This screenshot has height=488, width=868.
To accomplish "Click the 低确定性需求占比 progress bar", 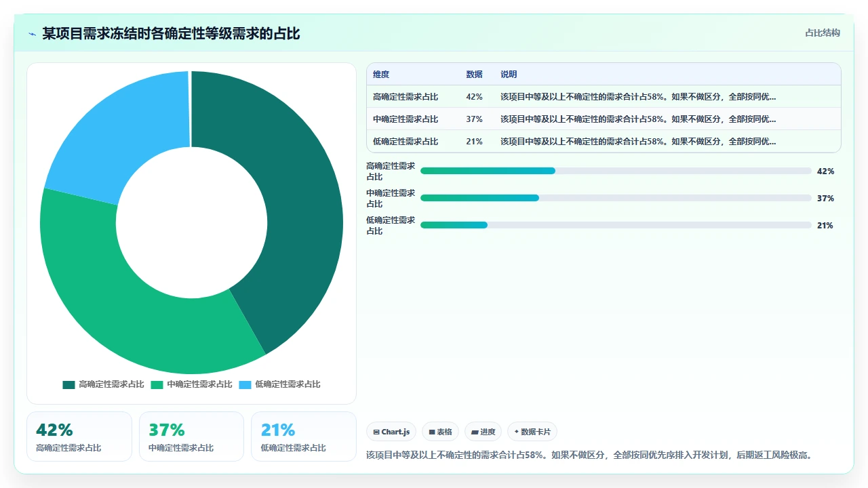I will pyautogui.click(x=616, y=225).
